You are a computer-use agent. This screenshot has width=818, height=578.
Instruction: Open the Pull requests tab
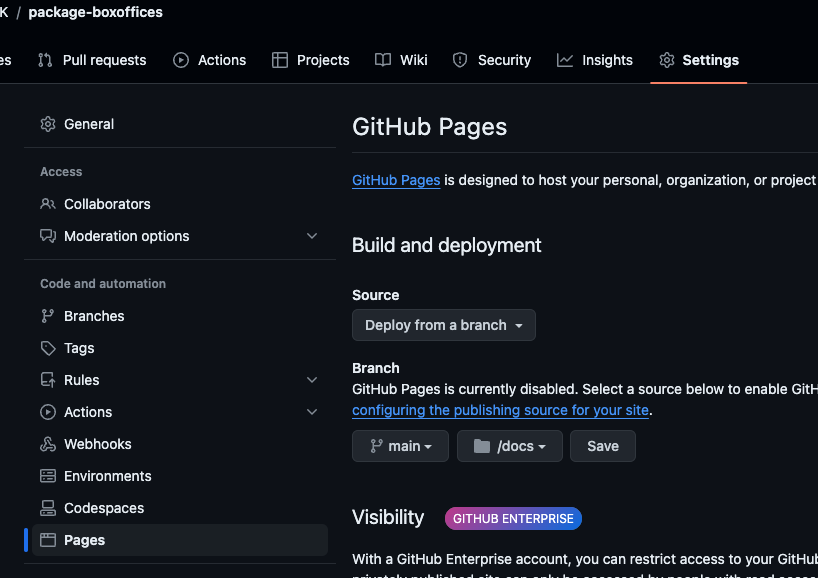pyautogui.click(x=92, y=60)
